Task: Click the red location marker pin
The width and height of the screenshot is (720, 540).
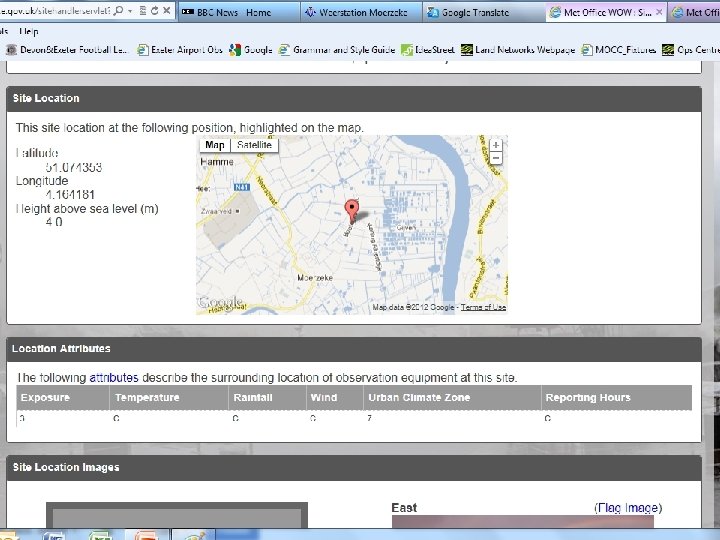Action: point(352,210)
